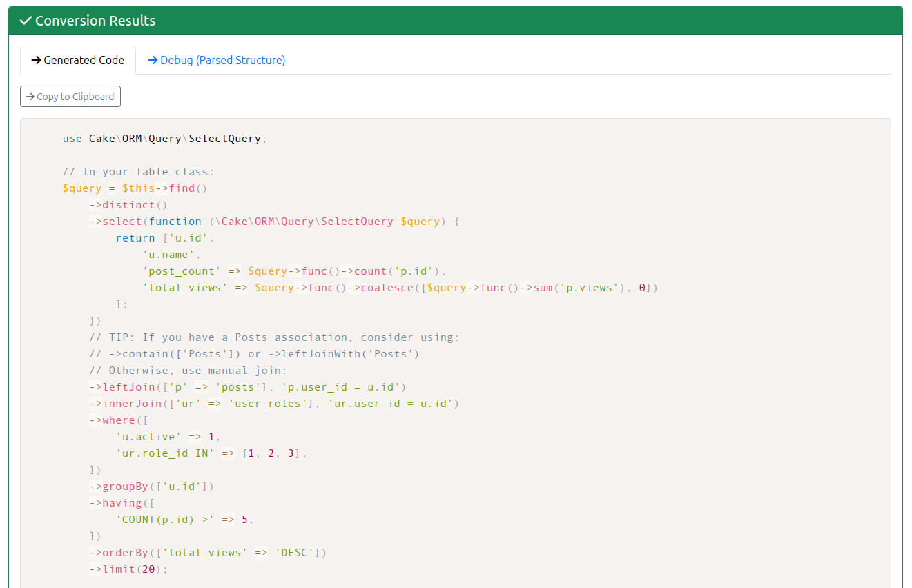Screen dimensions: 912x588
Task: Click the arrow icon on Generated Code tab
Action: coord(37,60)
